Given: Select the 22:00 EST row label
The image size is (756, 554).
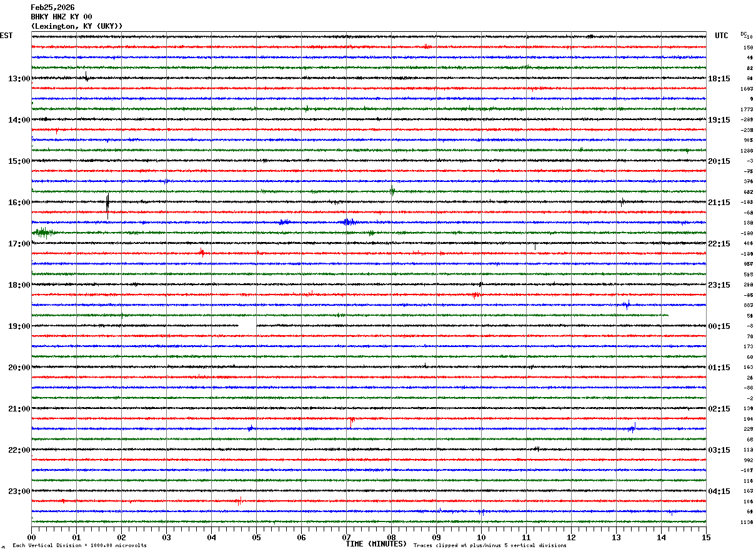Looking at the screenshot, I should pos(19,450).
